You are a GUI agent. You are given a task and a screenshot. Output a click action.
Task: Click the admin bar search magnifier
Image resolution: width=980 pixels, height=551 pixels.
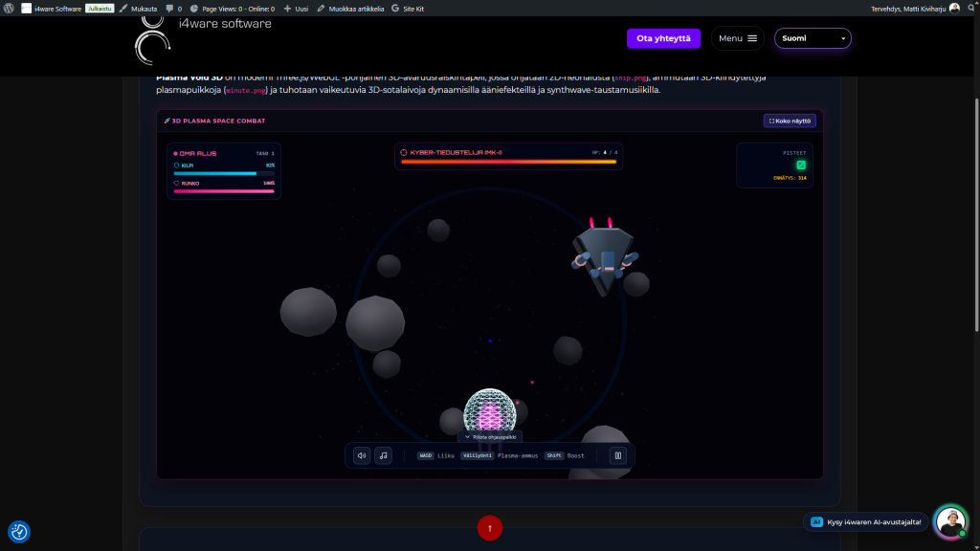[x=972, y=8]
